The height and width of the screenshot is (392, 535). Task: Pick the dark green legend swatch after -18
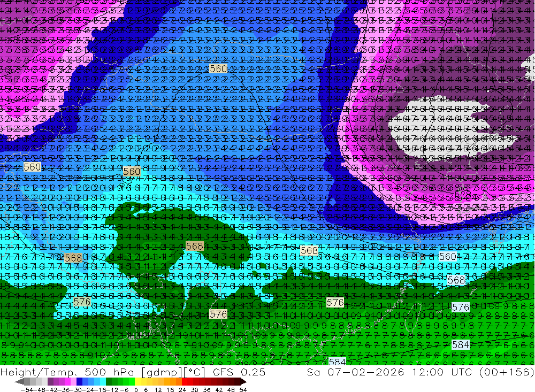tap(109, 382)
